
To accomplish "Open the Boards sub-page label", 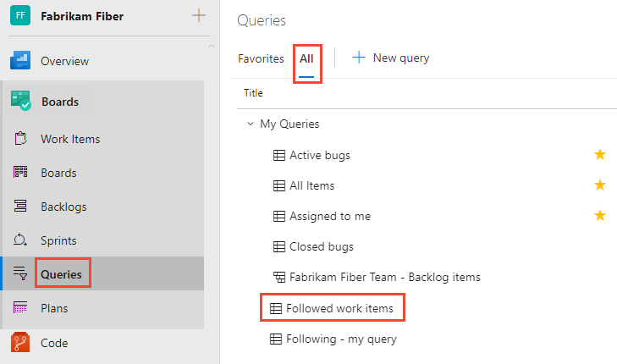I will point(58,173).
